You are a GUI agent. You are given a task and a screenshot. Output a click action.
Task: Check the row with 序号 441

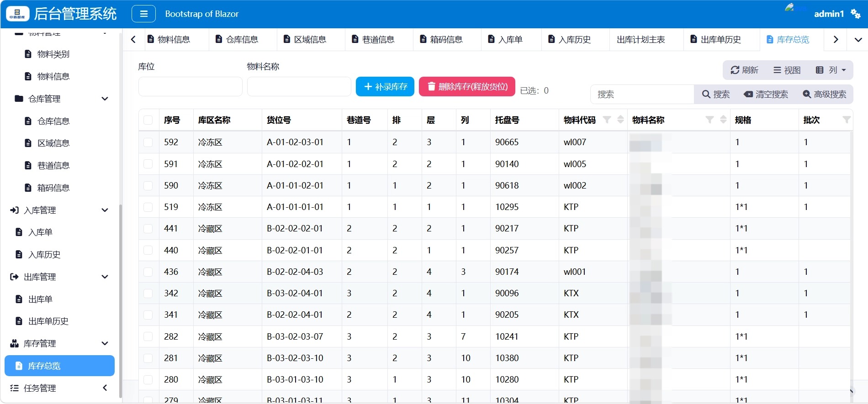[x=148, y=228]
